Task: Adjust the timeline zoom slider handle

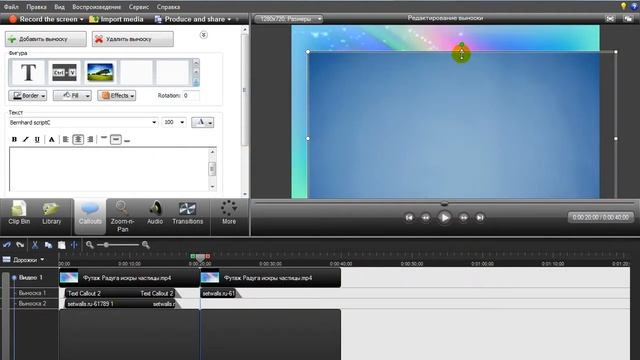Action: pyautogui.click(x=106, y=245)
